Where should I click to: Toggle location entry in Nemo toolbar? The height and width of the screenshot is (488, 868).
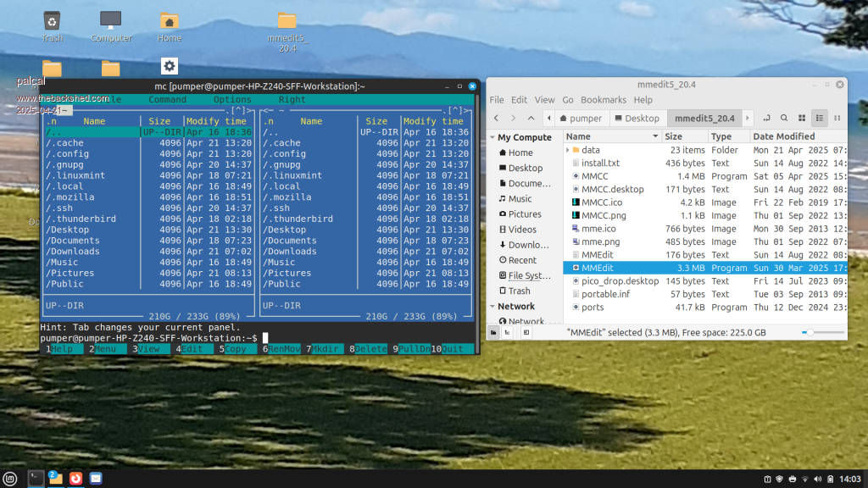766,118
